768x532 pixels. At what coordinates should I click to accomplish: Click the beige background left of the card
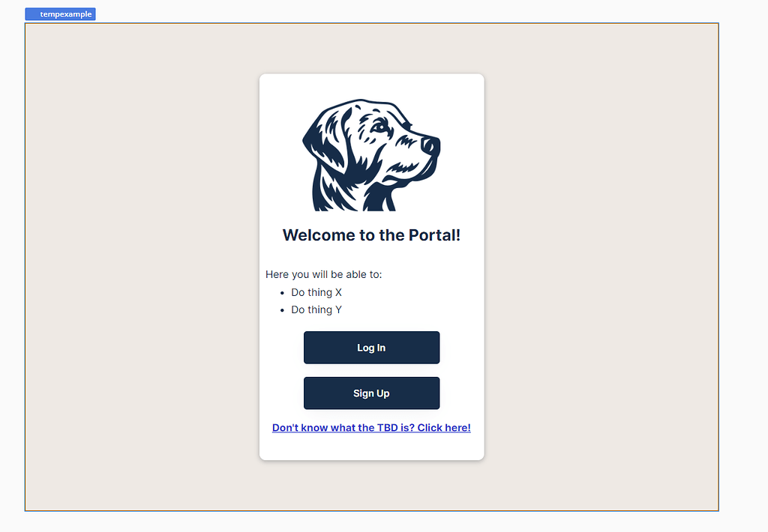point(142,267)
